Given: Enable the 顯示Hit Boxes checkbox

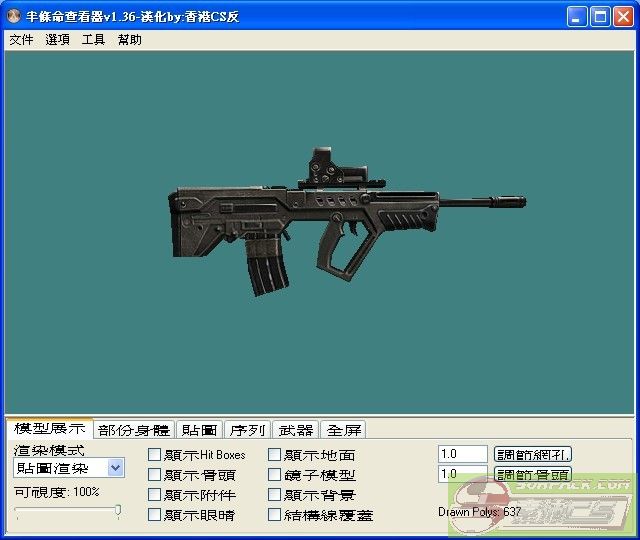Looking at the screenshot, I should [154, 455].
